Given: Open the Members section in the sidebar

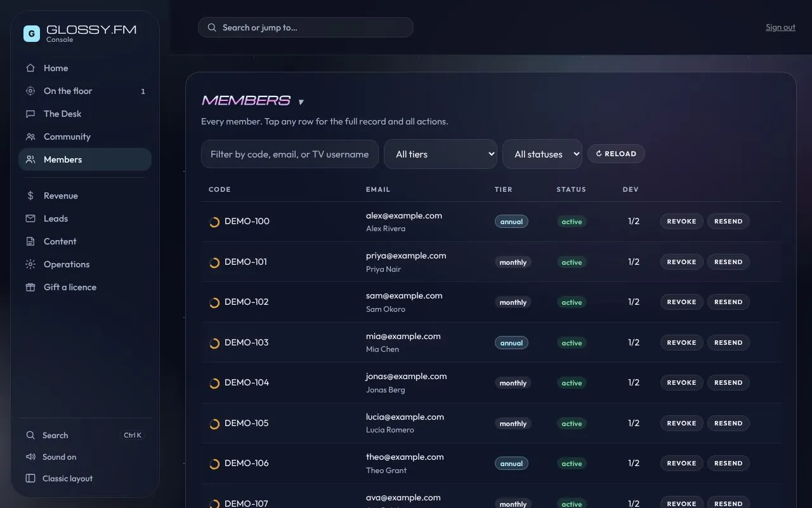Looking at the screenshot, I should click(85, 159).
